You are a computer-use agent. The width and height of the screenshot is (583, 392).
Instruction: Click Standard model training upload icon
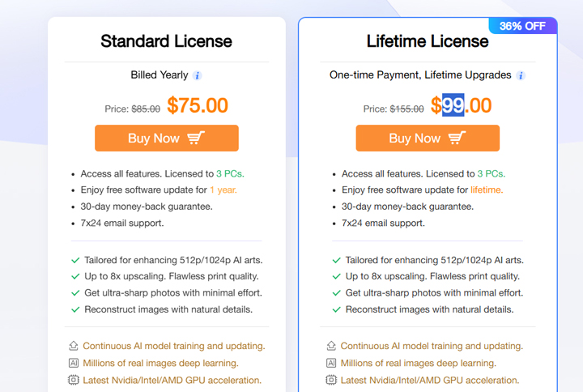pyautogui.click(x=73, y=346)
